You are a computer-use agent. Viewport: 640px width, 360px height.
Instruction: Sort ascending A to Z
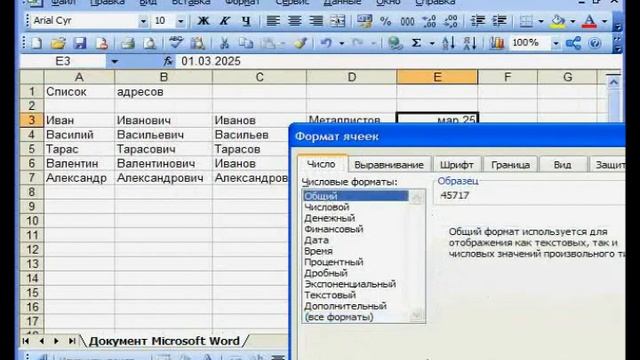coord(448,43)
